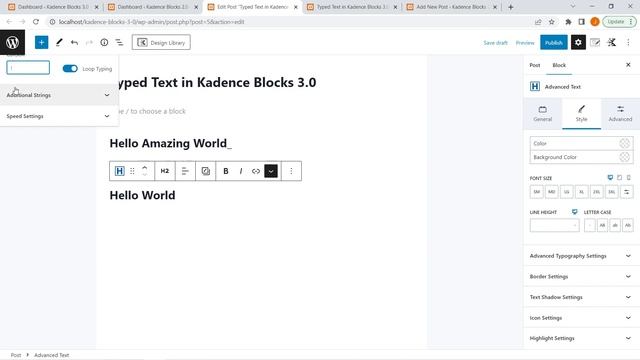Choose SM font size
Screen dimensions: 640x360
click(537, 191)
